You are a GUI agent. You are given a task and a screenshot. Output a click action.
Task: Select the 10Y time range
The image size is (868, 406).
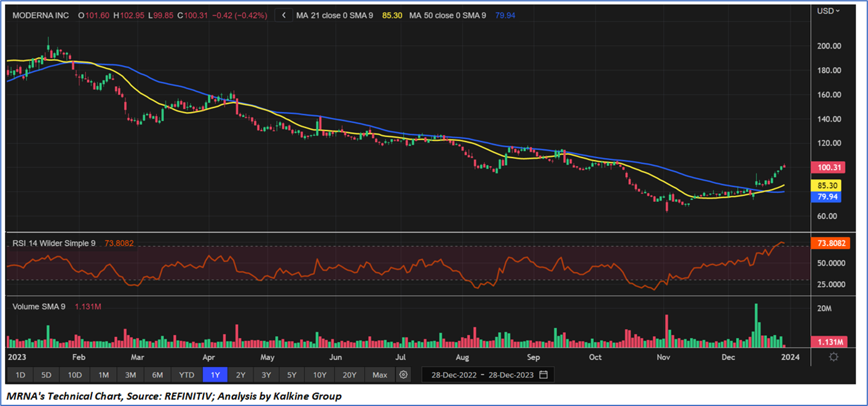point(320,375)
